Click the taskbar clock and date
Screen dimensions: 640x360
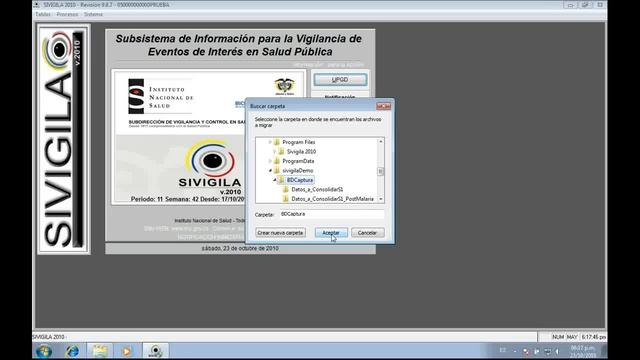pos(583,351)
